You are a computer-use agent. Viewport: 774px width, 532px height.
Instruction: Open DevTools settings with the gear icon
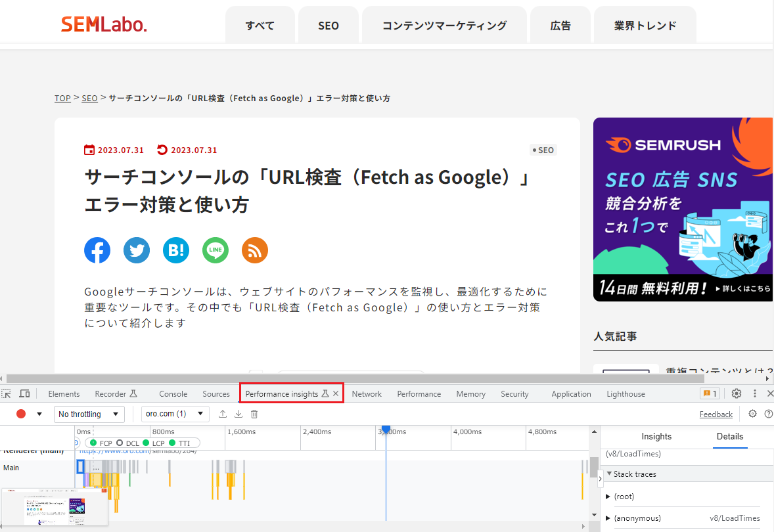[x=737, y=393]
